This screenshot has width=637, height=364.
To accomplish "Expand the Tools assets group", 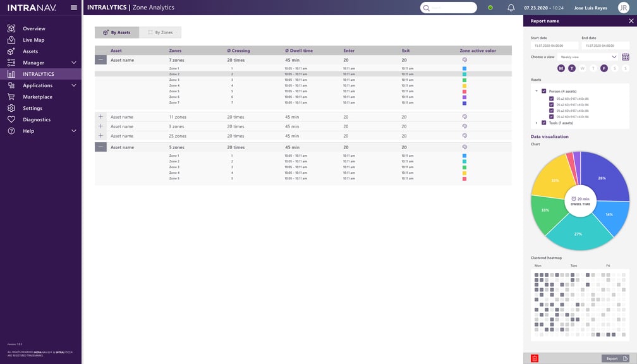I will tap(537, 123).
